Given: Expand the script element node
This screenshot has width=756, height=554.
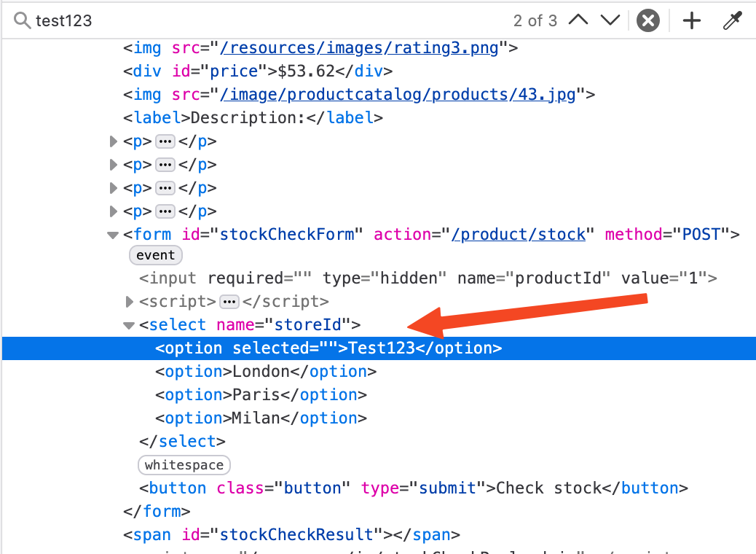Looking at the screenshot, I should click(130, 302).
